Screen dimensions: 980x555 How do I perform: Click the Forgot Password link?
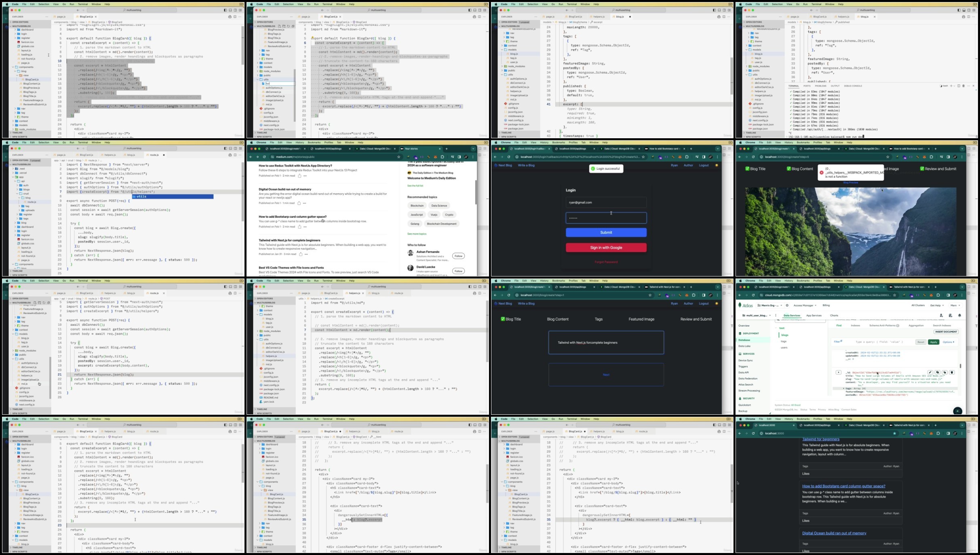(x=606, y=262)
